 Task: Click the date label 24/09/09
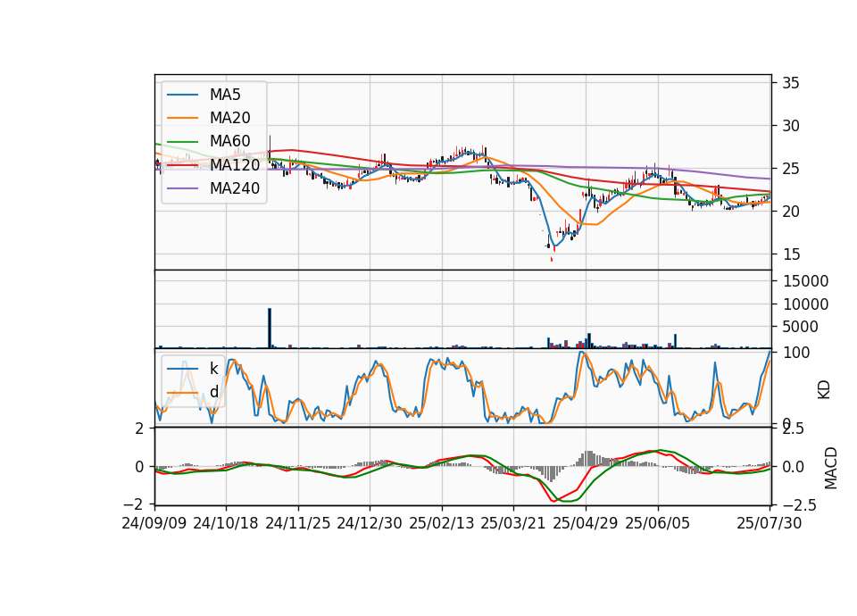click(x=154, y=523)
